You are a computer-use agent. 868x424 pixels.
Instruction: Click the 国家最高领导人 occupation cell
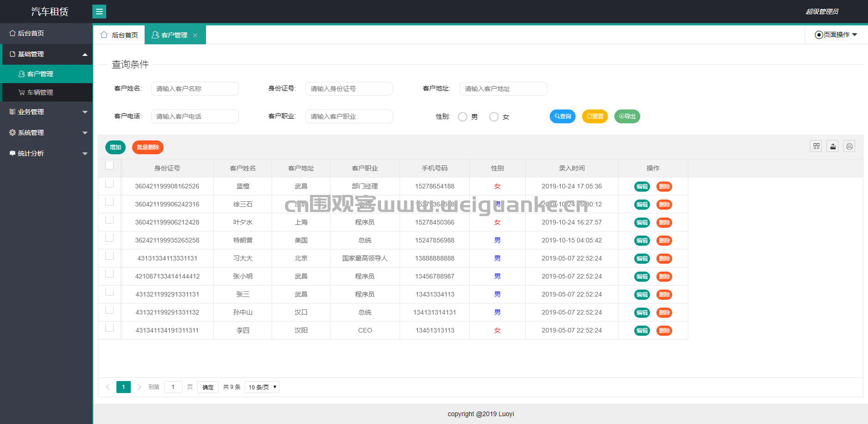click(365, 258)
